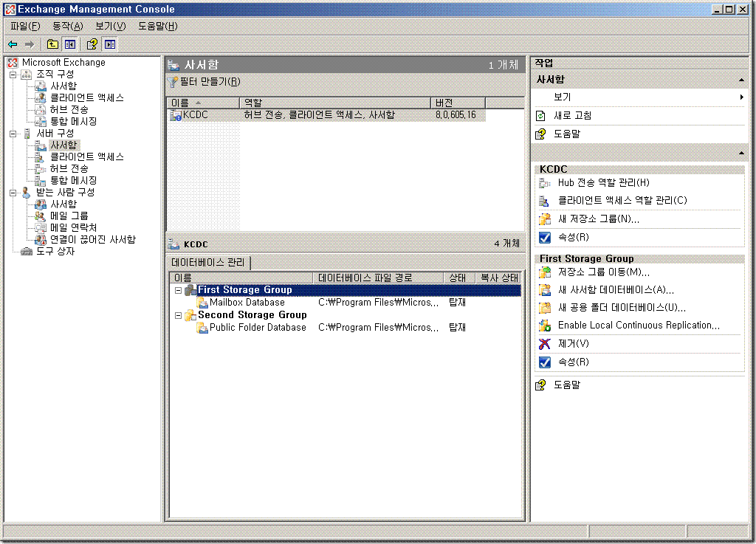Select 통합 메시징 under 조직 구성

(73, 122)
